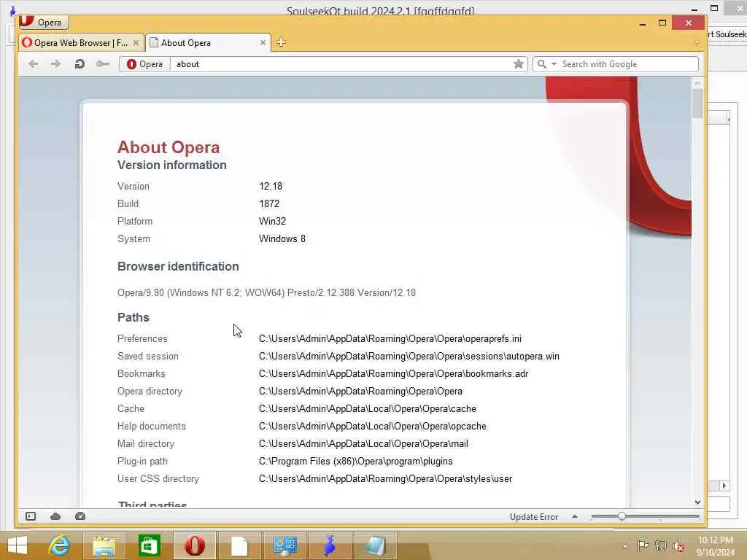Open Action Center flag icon
747x560 pixels.
643,545
